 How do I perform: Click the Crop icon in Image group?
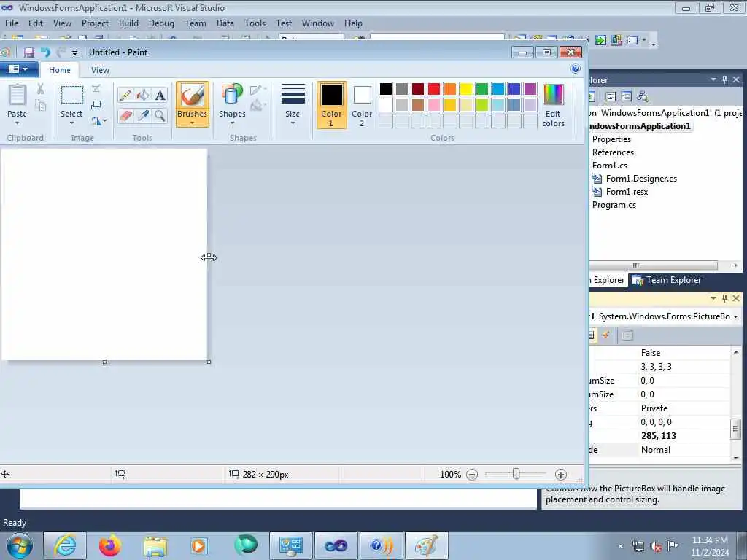pyautogui.click(x=96, y=88)
